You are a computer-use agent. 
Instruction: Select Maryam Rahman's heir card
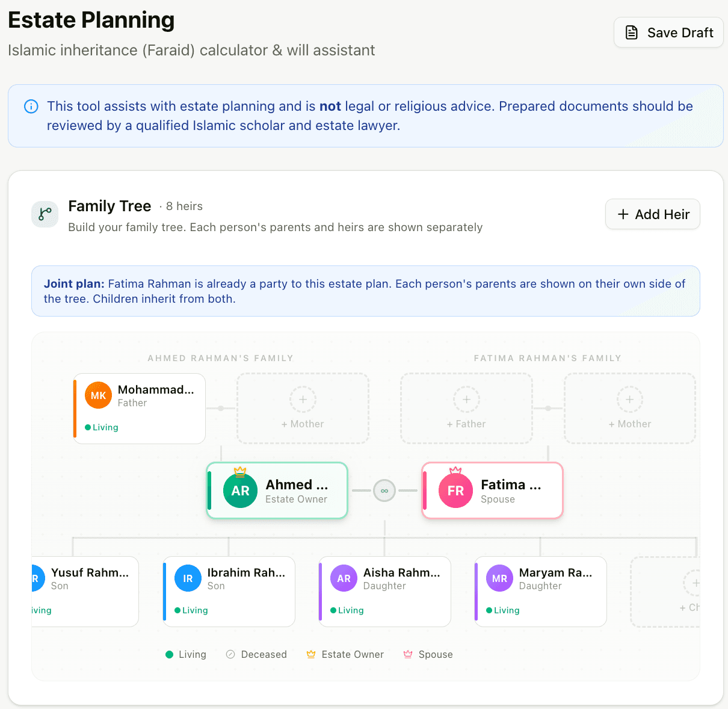[540, 591]
